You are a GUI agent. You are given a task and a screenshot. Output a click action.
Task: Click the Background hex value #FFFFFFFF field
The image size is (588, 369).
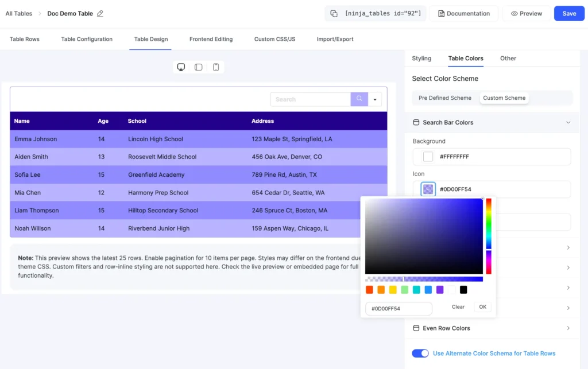tap(492, 157)
